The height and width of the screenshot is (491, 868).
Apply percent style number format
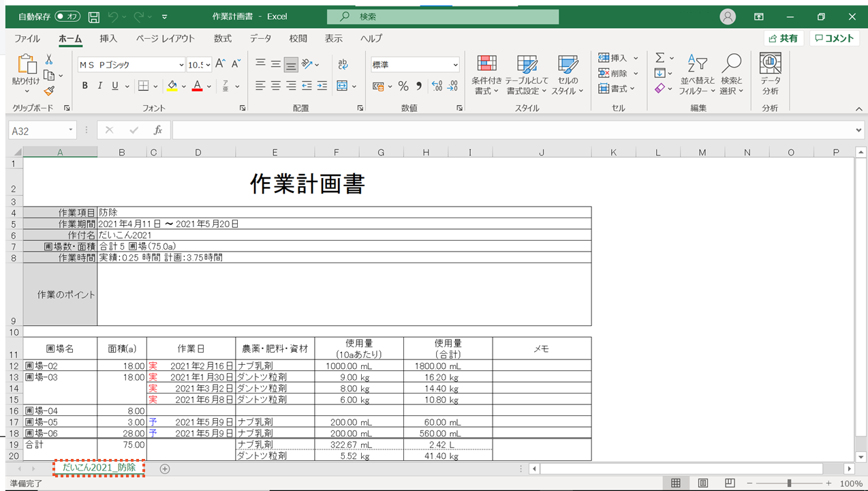coord(403,86)
